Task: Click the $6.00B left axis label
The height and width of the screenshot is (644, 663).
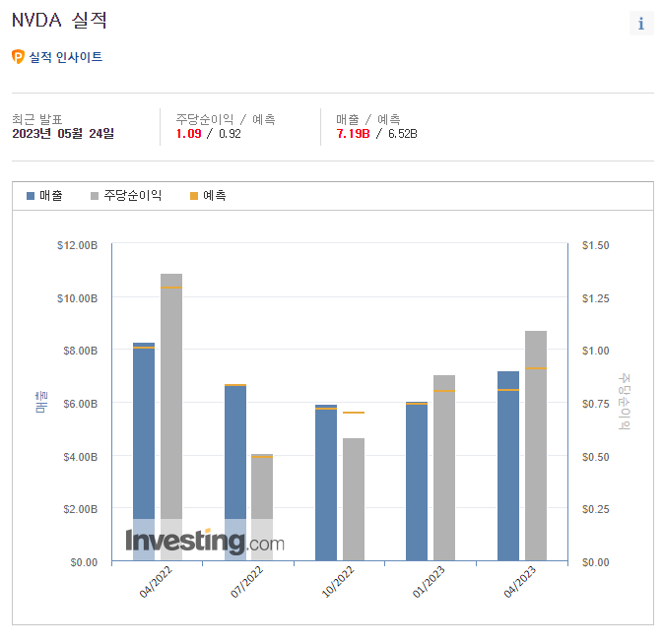Action: pos(81,404)
